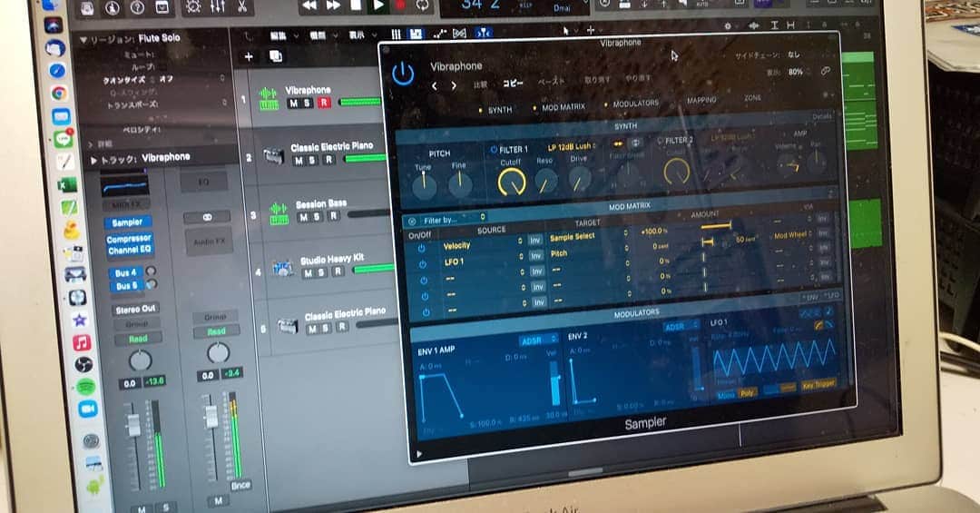
Task: Click the Key Trigger button on LFO 1
Action: pos(818,384)
